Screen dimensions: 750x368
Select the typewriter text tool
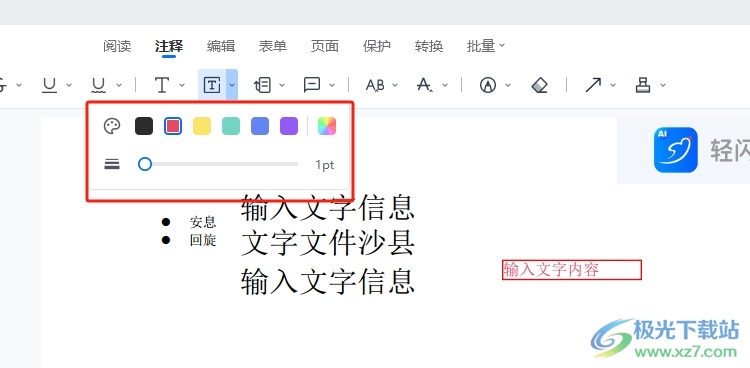(162, 85)
